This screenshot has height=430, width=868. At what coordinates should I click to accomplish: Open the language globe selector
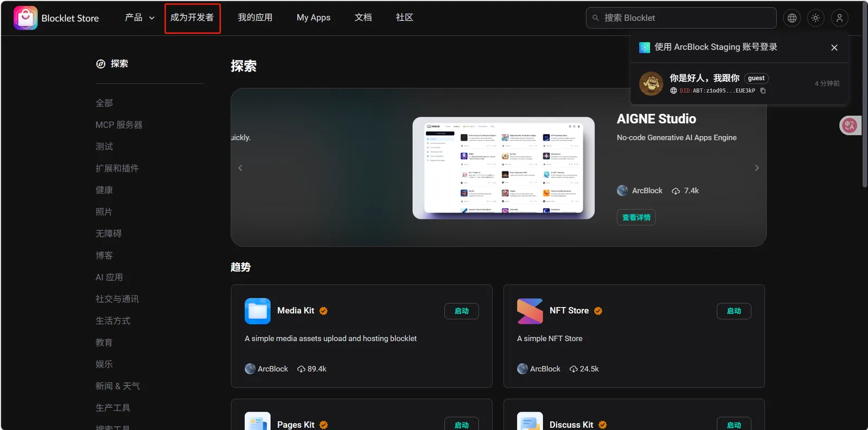pos(792,18)
